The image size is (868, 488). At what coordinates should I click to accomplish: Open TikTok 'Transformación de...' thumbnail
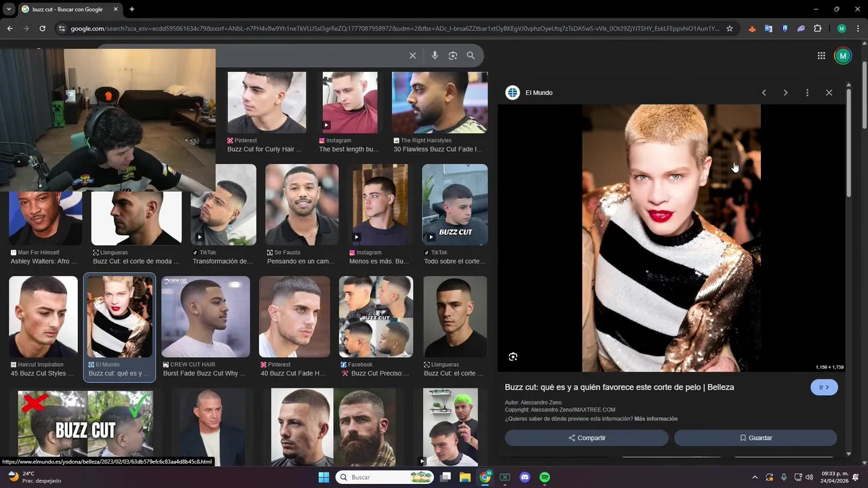pyautogui.click(x=224, y=205)
